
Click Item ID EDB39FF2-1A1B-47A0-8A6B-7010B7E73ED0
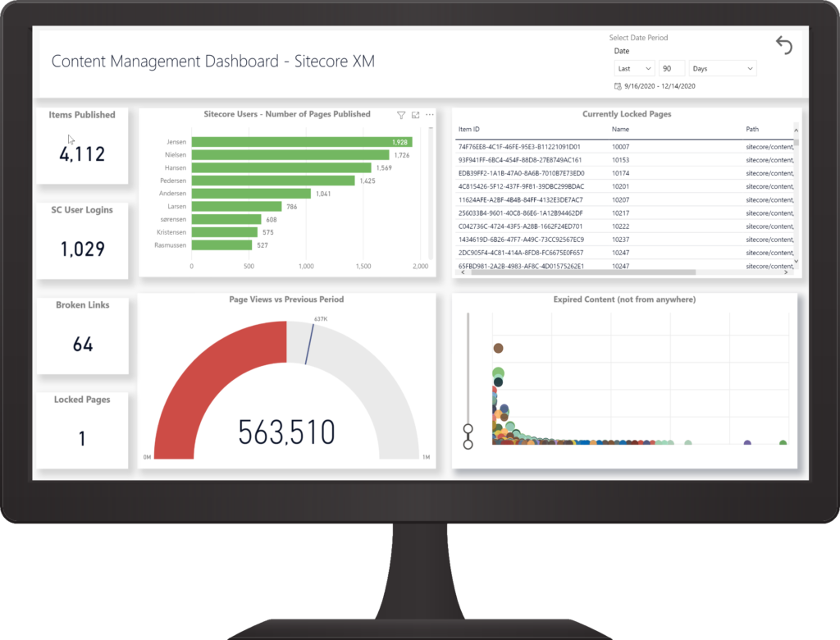[521, 174]
